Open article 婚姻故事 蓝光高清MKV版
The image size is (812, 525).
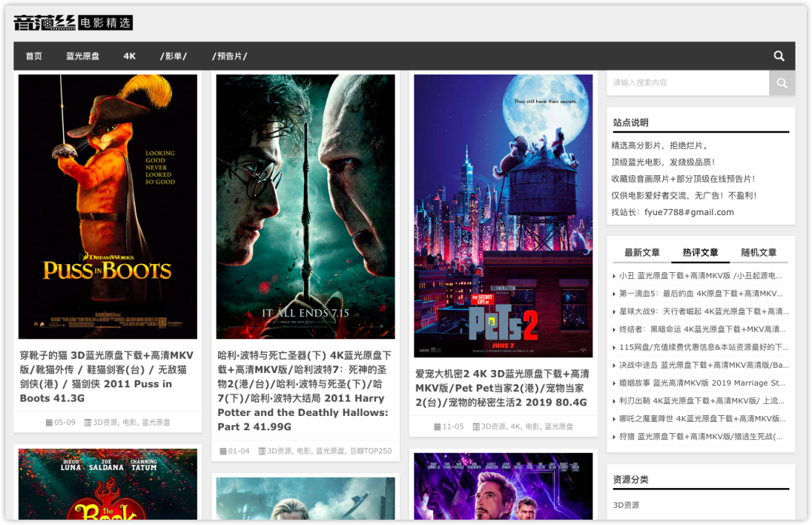click(702, 383)
